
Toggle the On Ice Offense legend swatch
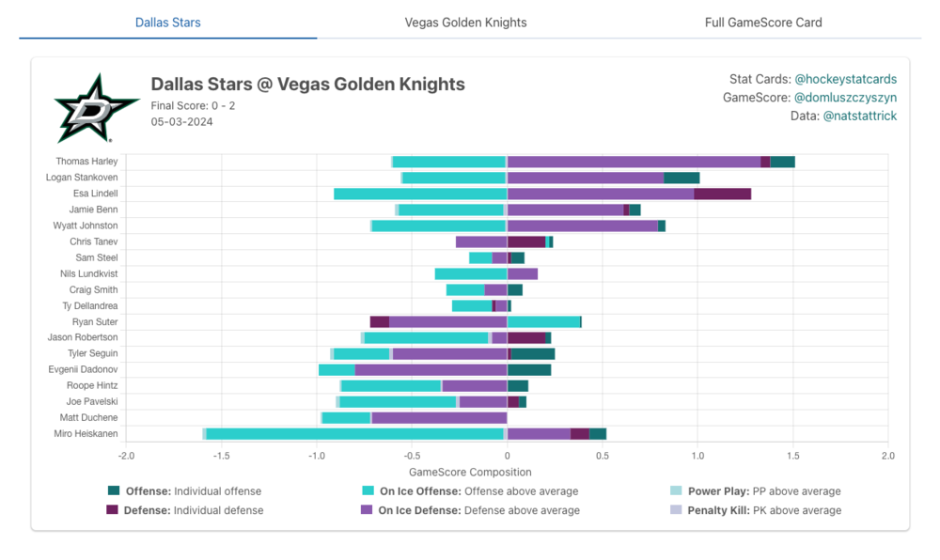(x=368, y=491)
